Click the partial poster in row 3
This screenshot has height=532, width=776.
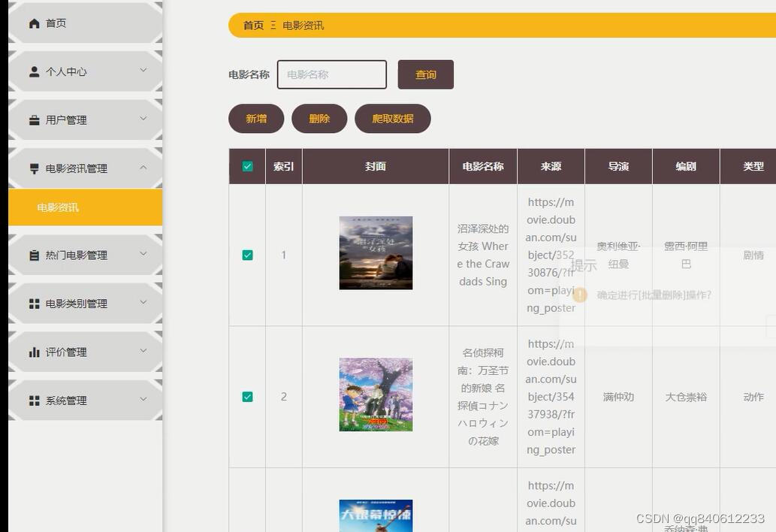pos(376,515)
